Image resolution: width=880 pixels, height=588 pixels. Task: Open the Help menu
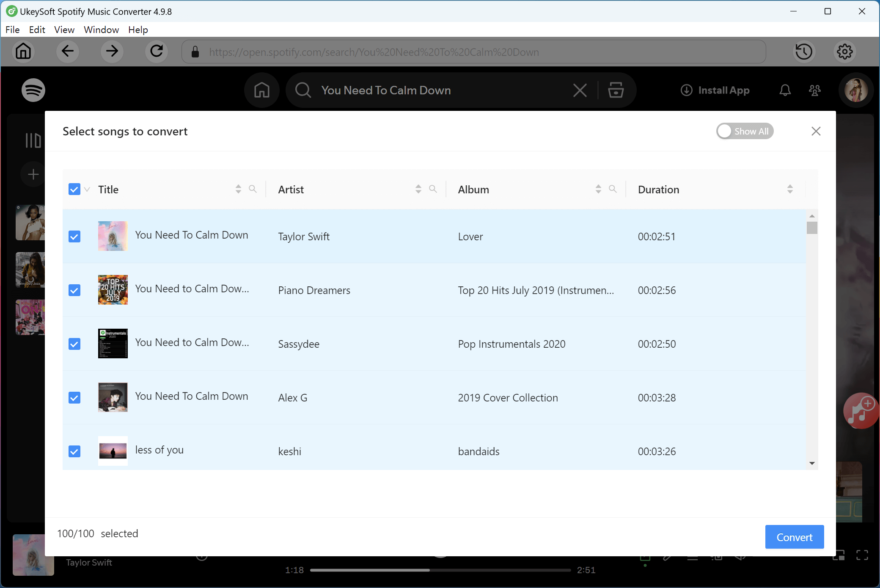coord(138,30)
